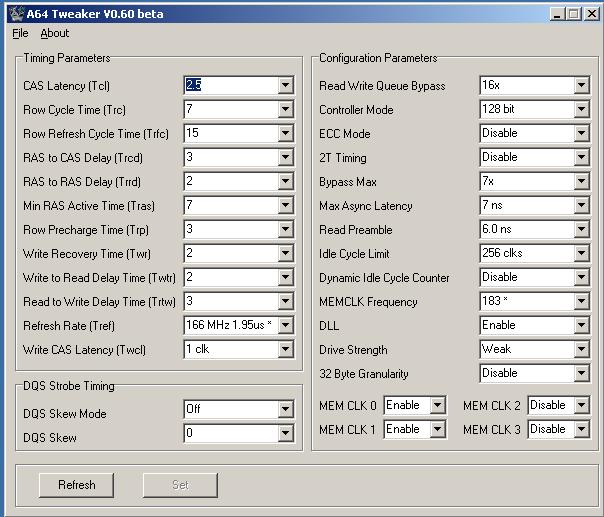Screen dimensions: 604x517
Task: Open the 2T Timing dropdown
Action: click(x=581, y=157)
